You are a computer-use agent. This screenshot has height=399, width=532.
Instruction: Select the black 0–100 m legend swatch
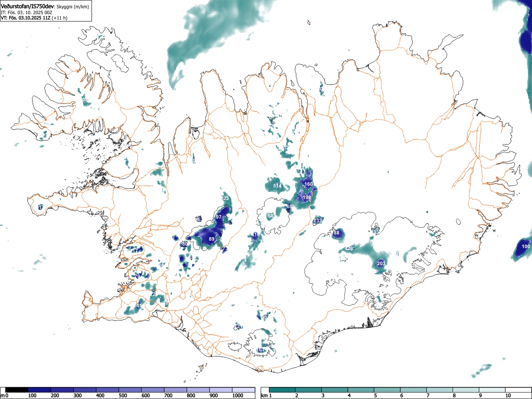coord(17,390)
